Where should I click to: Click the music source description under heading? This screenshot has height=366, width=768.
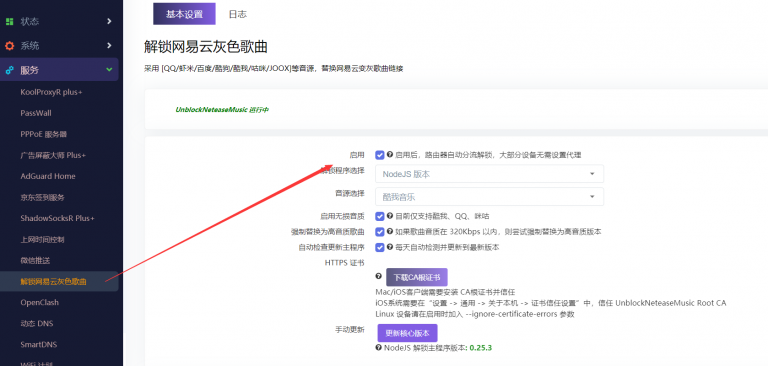coord(273,69)
